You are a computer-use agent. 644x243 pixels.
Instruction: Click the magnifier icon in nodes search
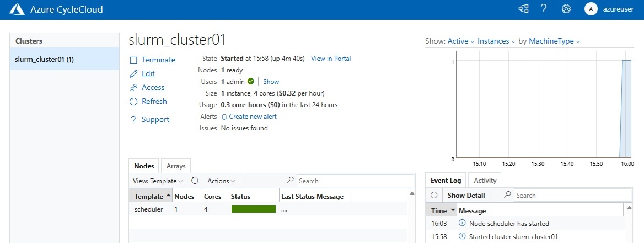[291, 181]
